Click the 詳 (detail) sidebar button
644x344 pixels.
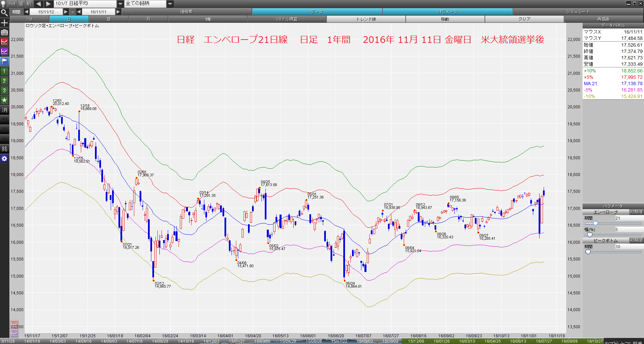click(x=4, y=120)
